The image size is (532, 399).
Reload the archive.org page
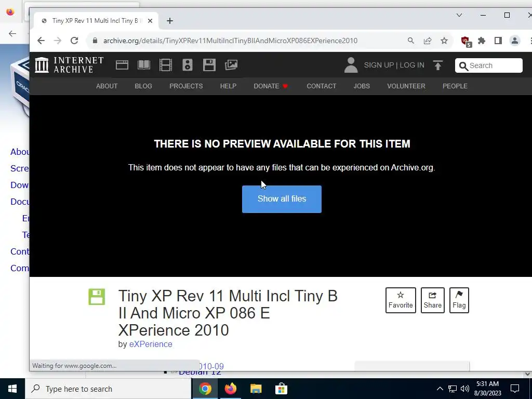[74, 41]
